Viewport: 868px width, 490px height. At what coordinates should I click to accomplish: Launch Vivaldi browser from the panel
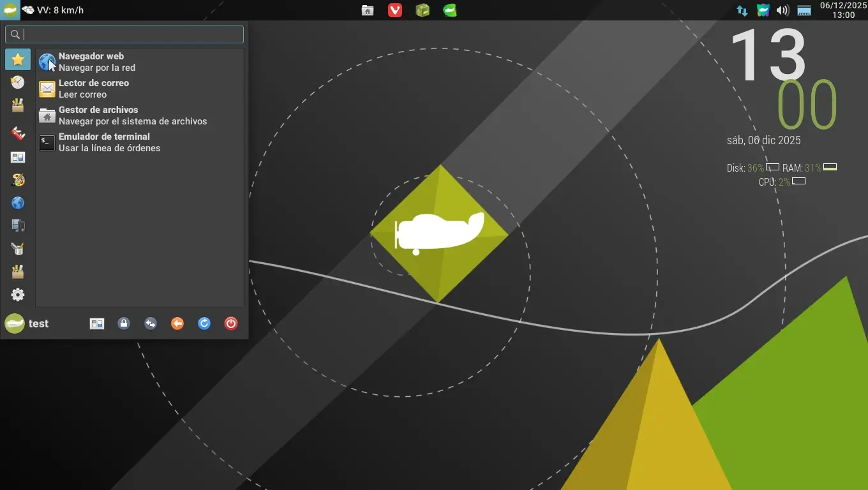[x=395, y=10]
